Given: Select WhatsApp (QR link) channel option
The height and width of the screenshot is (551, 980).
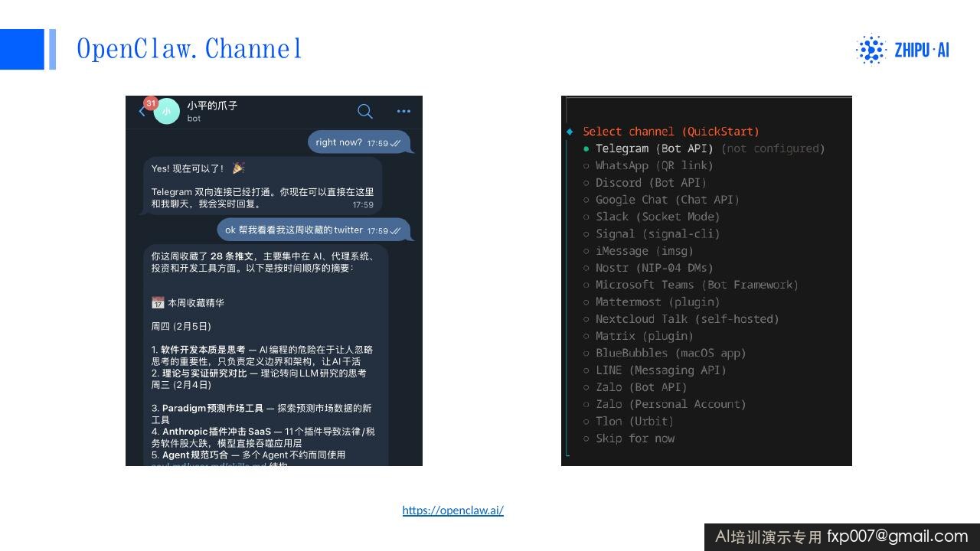Looking at the screenshot, I should pos(648,165).
